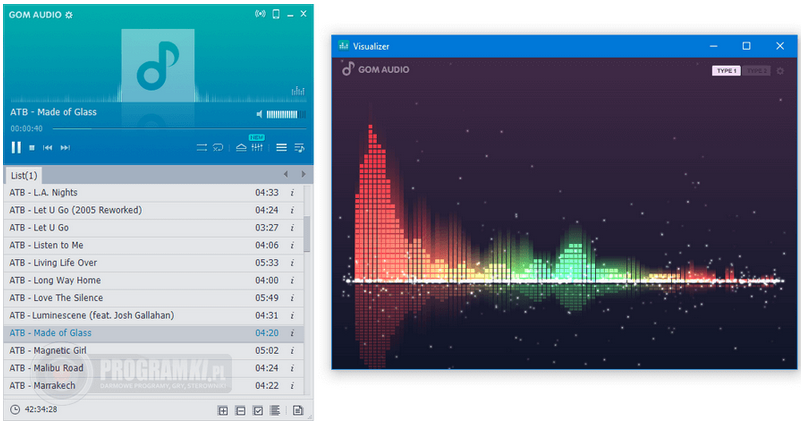Skip to the next track
This screenshot has height=426, width=801.
coord(65,148)
